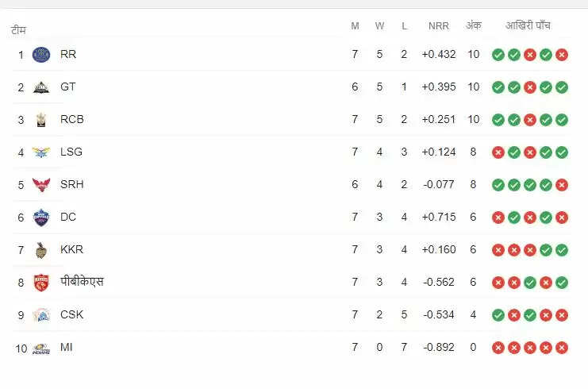Screen dimensions: 588x389
Task: Open the RR team name link
Action: [68, 55]
